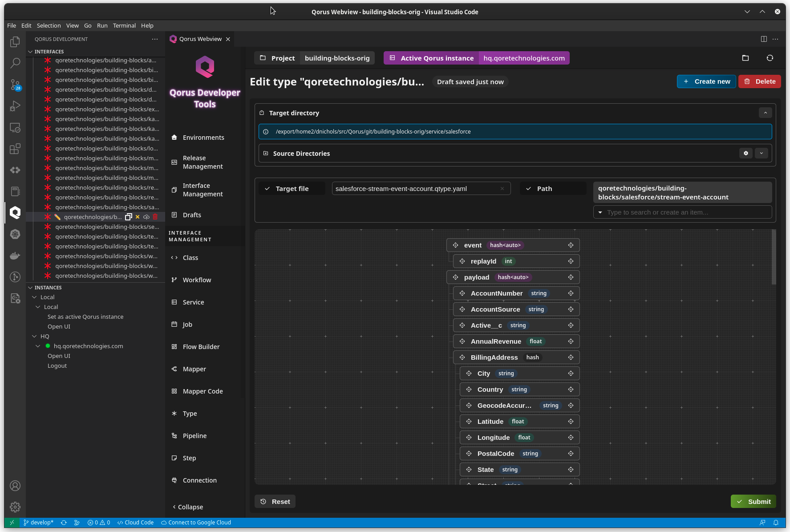
Task: Toggle the Target file checkmark
Action: click(x=267, y=189)
